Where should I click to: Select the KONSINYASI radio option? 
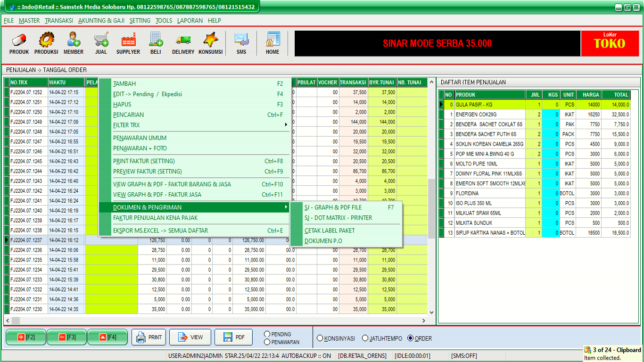pos(320,338)
